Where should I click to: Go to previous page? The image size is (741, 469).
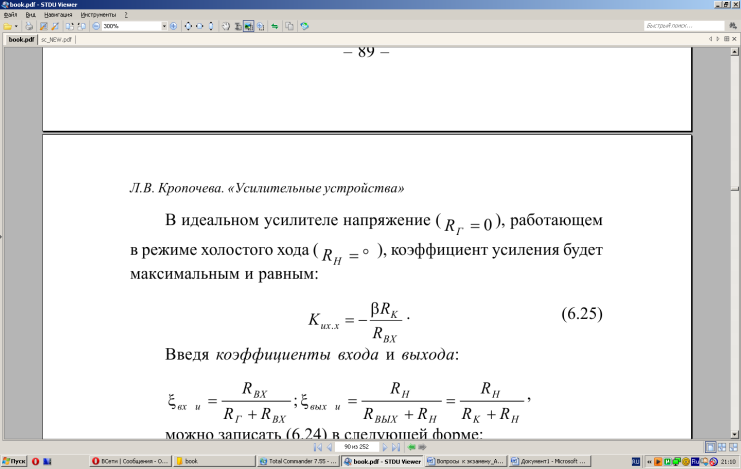coord(329,447)
